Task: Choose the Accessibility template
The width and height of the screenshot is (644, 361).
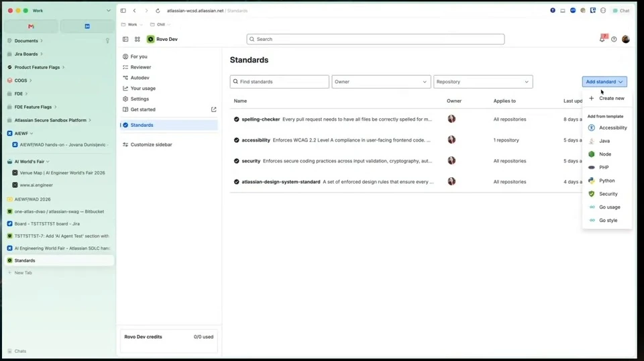Action: [608, 127]
